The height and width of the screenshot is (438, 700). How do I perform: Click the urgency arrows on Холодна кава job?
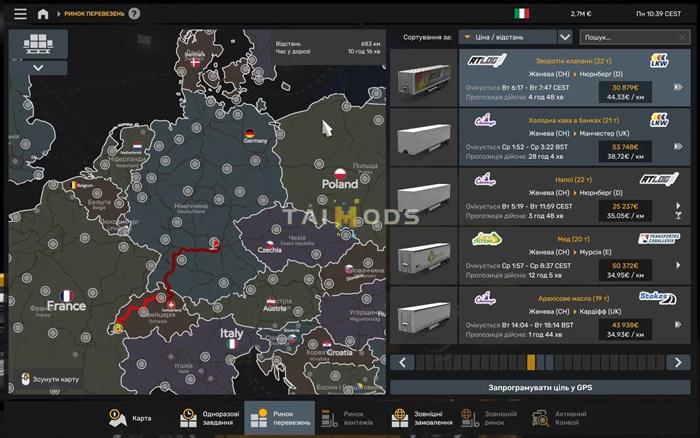(678, 146)
